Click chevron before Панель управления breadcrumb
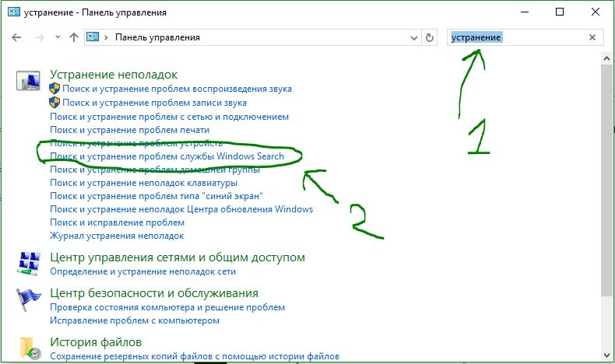The width and height of the screenshot is (615, 364). click(106, 37)
